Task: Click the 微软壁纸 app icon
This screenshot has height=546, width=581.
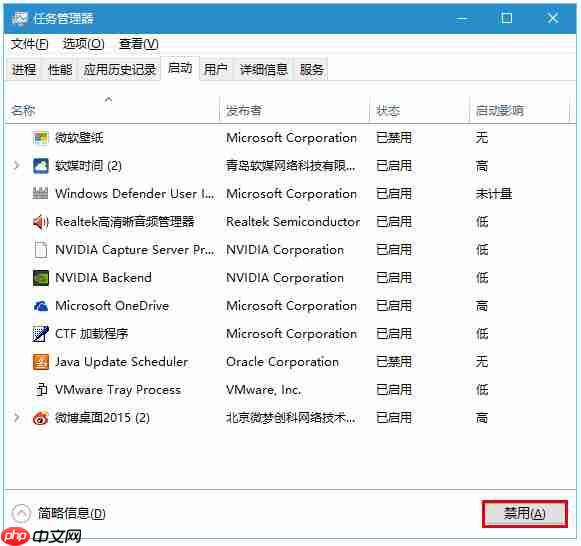Action: click(40, 138)
